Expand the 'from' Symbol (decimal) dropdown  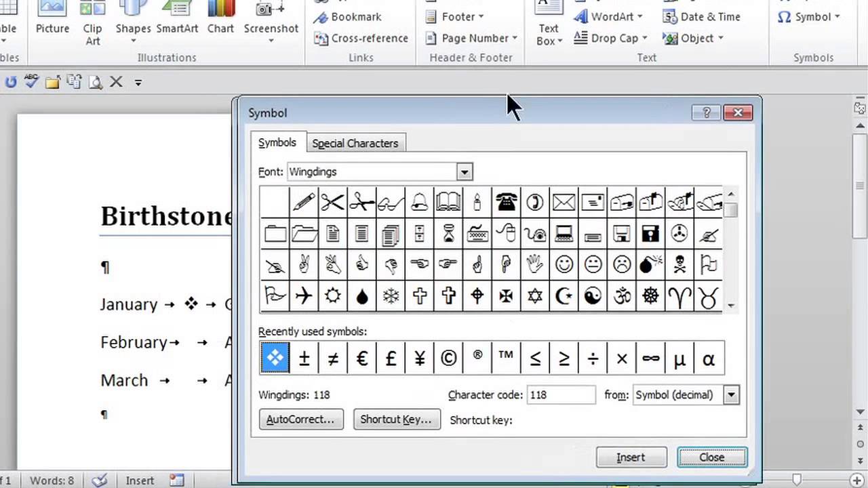tap(730, 395)
